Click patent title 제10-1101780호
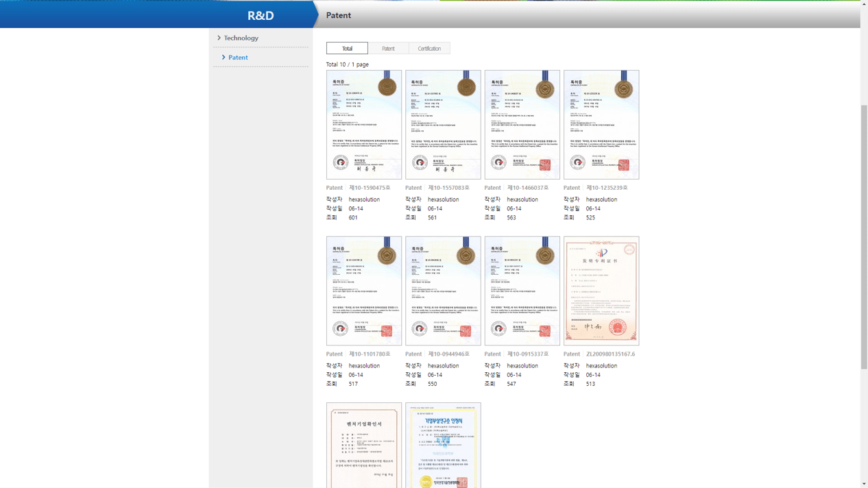 [370, 354]
